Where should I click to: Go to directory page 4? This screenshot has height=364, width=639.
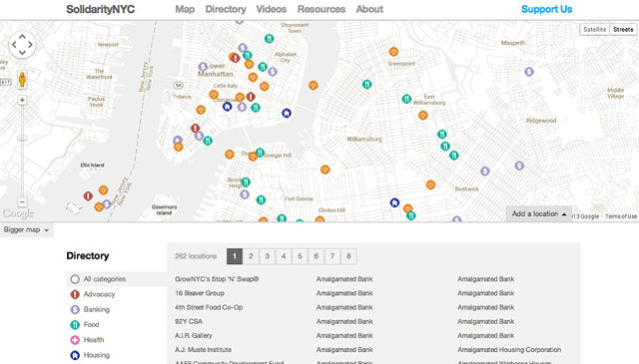click(x=284, y=256)
